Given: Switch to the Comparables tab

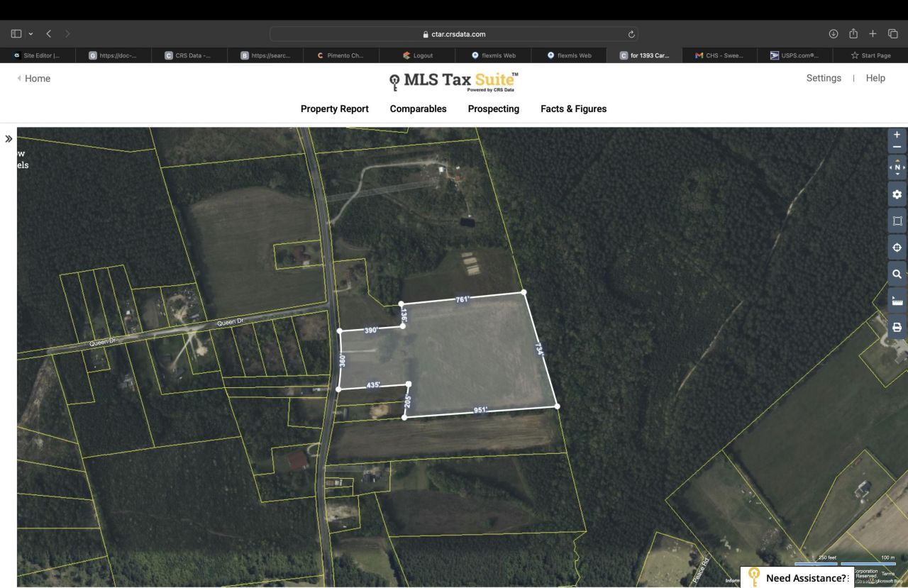Looking at the screenshot, I should (418, 109).
